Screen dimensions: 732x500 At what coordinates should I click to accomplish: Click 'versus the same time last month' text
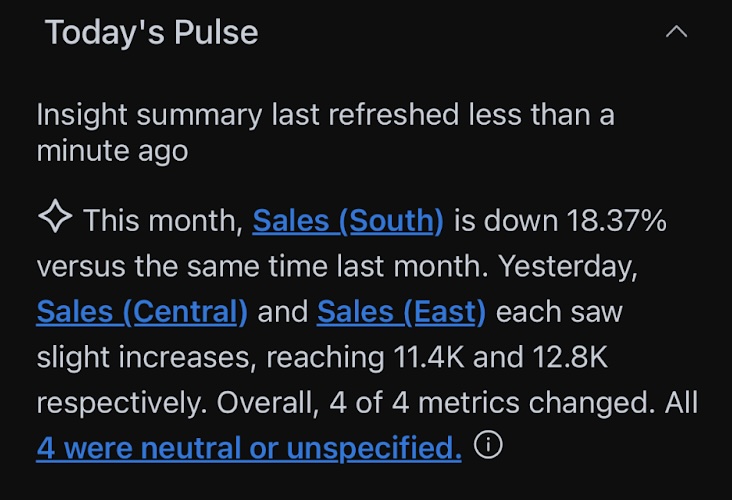(x=261, y=266)
